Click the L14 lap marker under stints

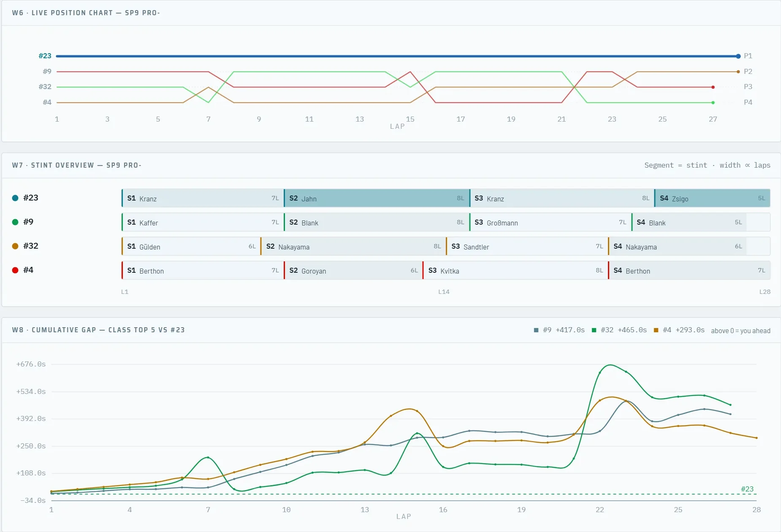(444, 292)
